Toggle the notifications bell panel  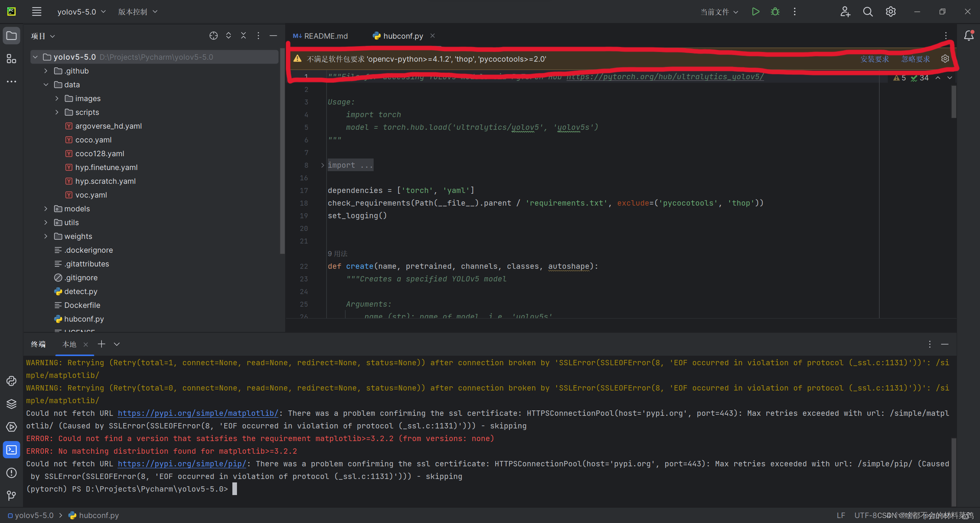click(x=968, y=36)
